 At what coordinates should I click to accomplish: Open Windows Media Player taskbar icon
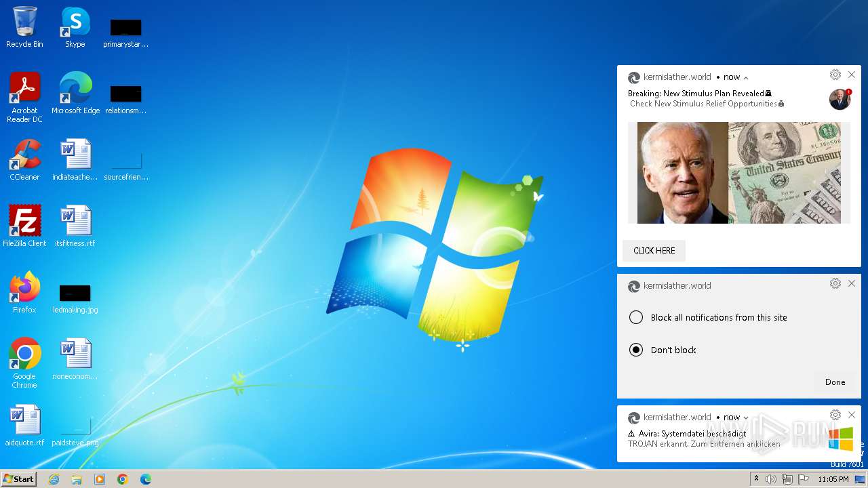pos(100,479)
